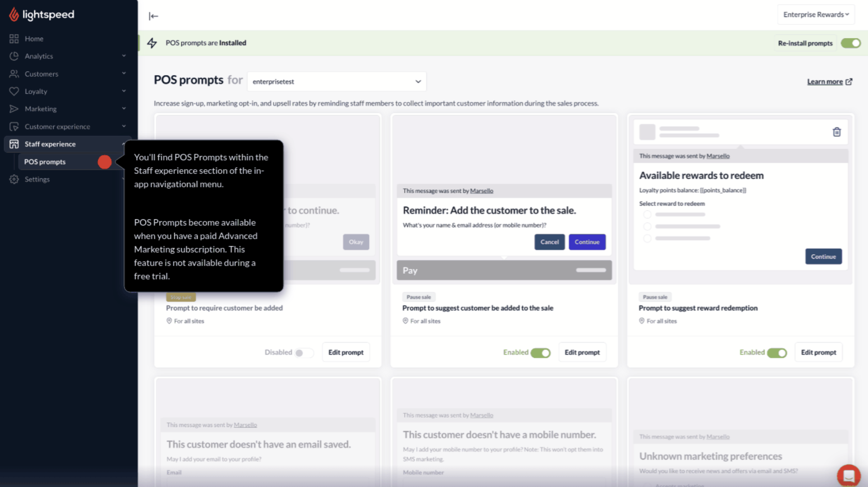This screenshot has height=487, width=868.
Task: Disable the reward redemption prompt toggle
Action: (x=777, y=353)
